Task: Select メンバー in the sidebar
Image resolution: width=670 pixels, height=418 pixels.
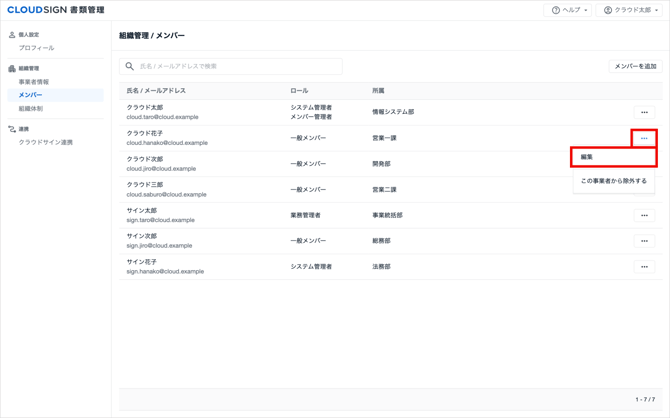Action: 56,95
